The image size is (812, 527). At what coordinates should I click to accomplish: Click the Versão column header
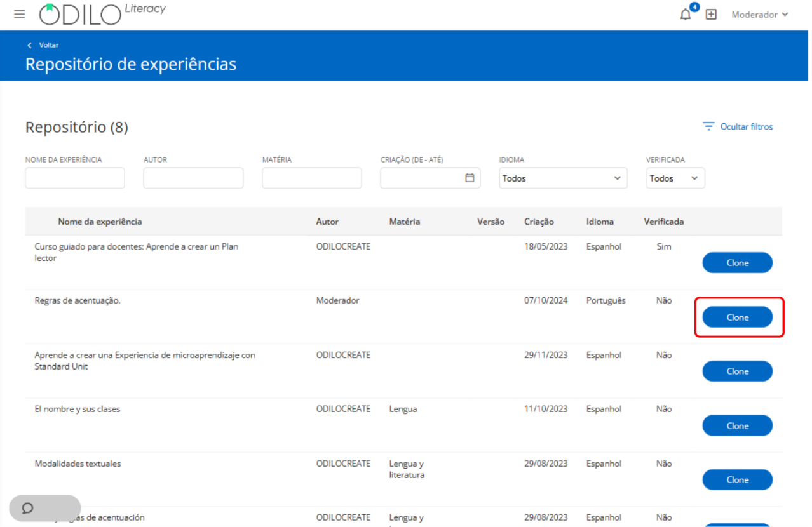coord(491,222)
